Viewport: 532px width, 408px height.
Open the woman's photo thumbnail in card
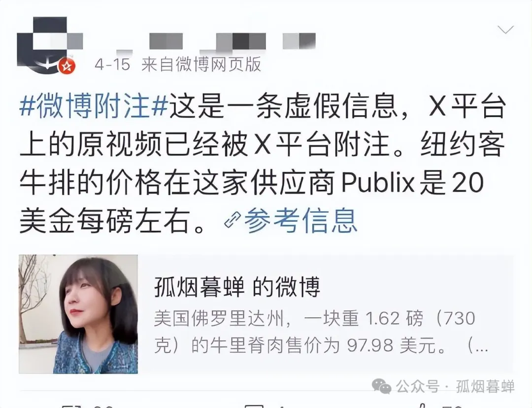(78, 314)
